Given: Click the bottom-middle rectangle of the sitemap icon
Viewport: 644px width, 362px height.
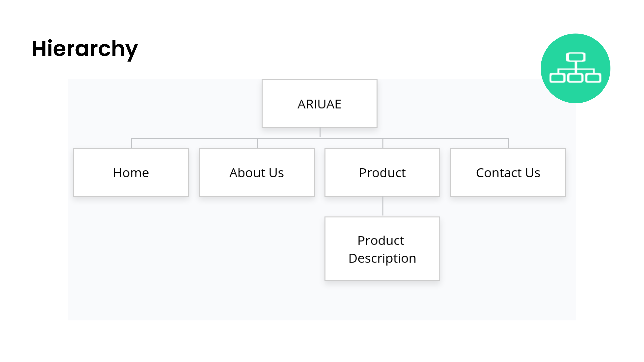Looking at the screenshot, I should 575,78.
